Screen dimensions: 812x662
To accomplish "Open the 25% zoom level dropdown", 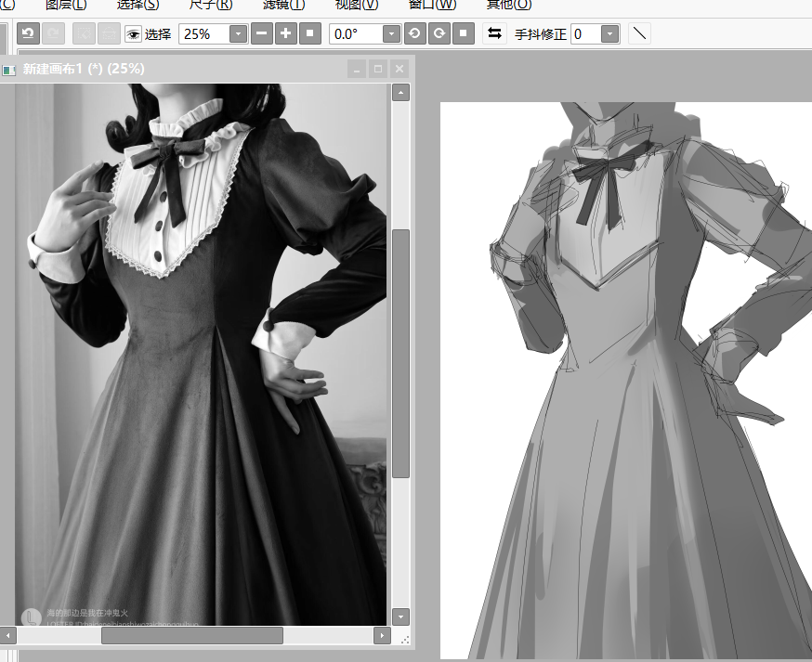I will click(238, 34).
